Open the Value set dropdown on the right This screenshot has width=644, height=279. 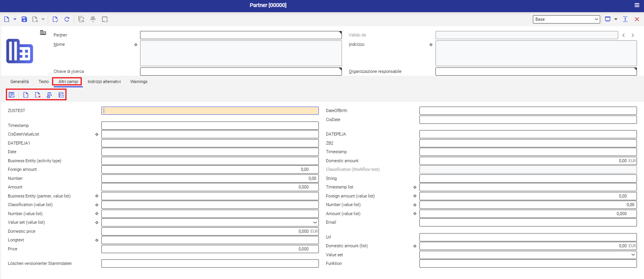click(633, 255)
